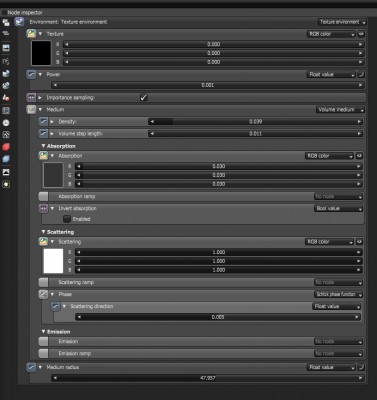Click the clock icon in left sidebar
Image resolution: width=377 pixels, height=400 pixels.
(x=6, y=123)
